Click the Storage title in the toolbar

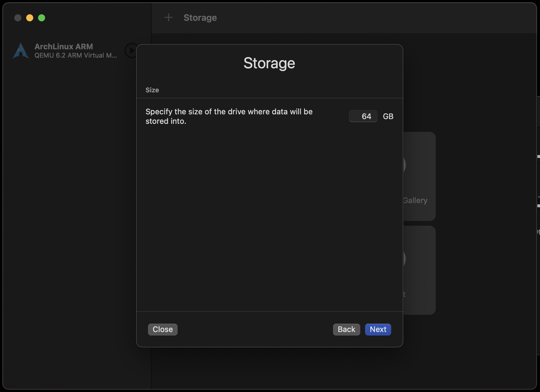(200, 18)
